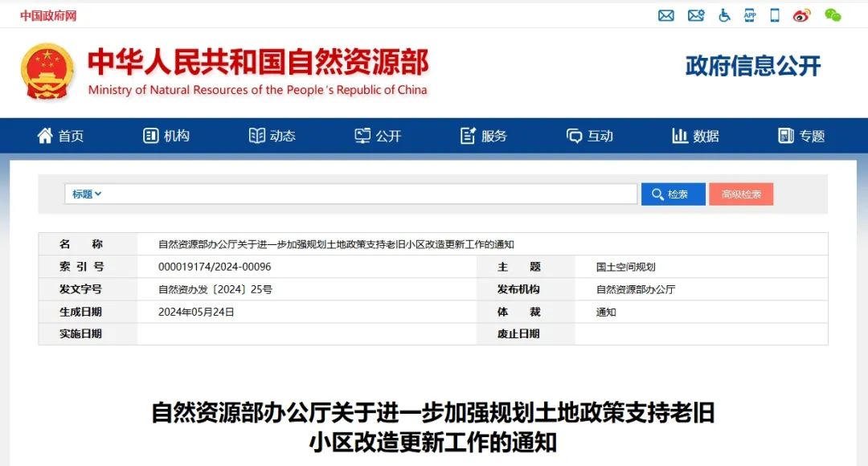Image resolution: width=868 pixels, height=466 pixels.
Task: Click the national emblem logo
Action: pyautogui.click(x=47, y=72)
